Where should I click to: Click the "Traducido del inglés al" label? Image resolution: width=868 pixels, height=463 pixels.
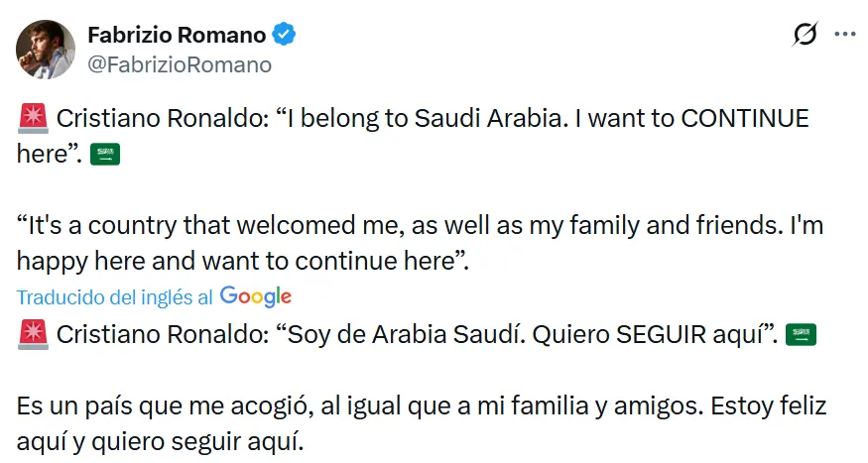[x=115, y=297]
